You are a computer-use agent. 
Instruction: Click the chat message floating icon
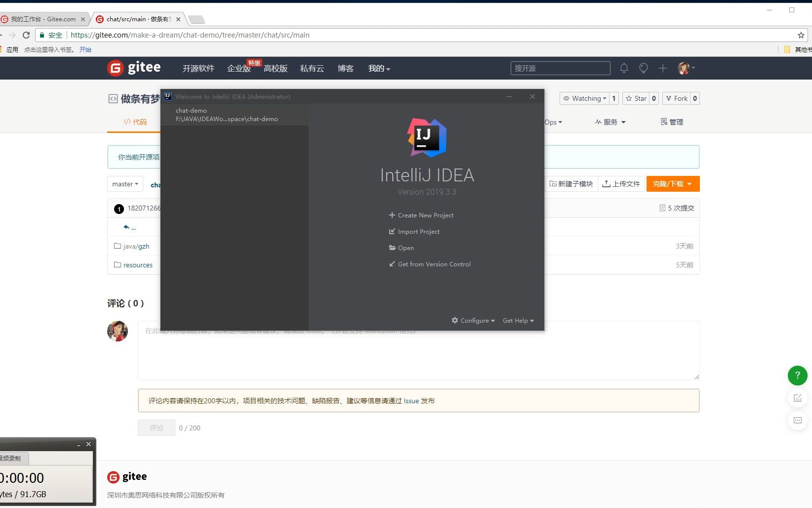click(797, 421)
